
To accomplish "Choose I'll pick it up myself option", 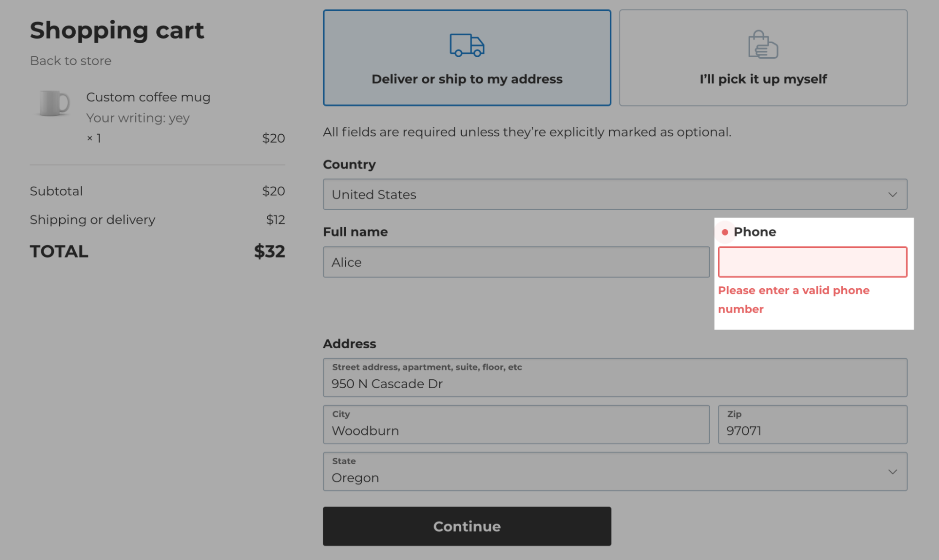I will [763, 58].
